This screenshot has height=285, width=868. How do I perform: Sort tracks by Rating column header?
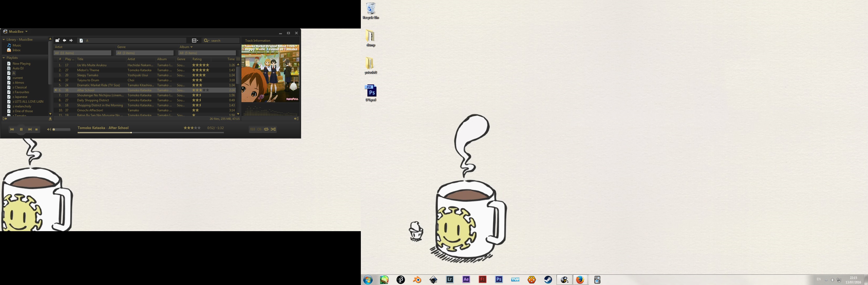[197, 59]
